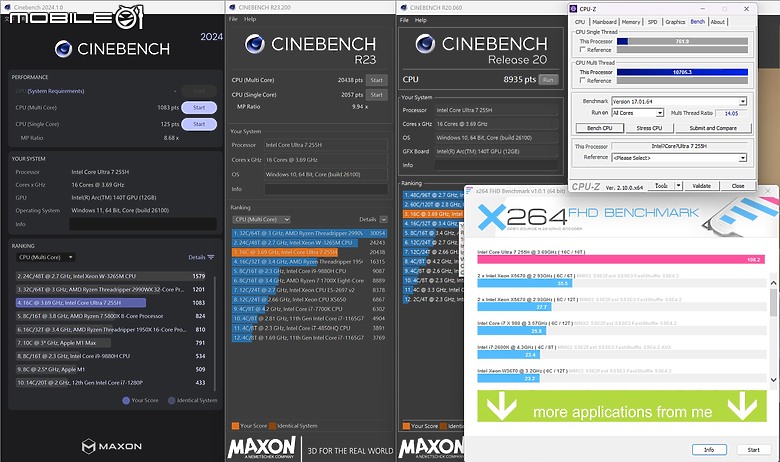Image resolution: width=780 pixels, height=462 pixels.
Task: Start CPU (Single Core) test in Cinebench R23
Action: click(377, 94)
